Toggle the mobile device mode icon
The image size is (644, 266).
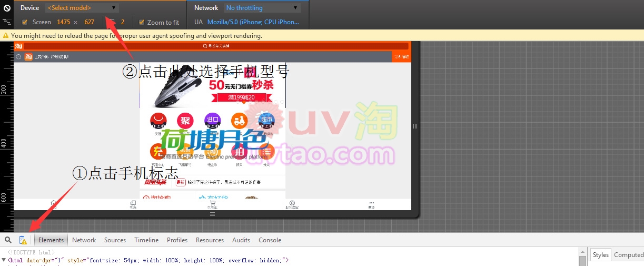pos(23,240)
